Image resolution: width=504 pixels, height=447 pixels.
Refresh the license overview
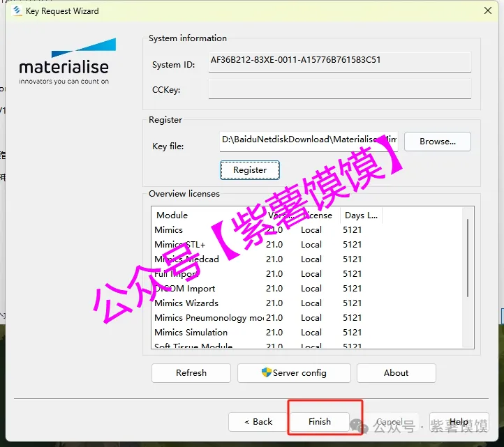tap(191, 373)
